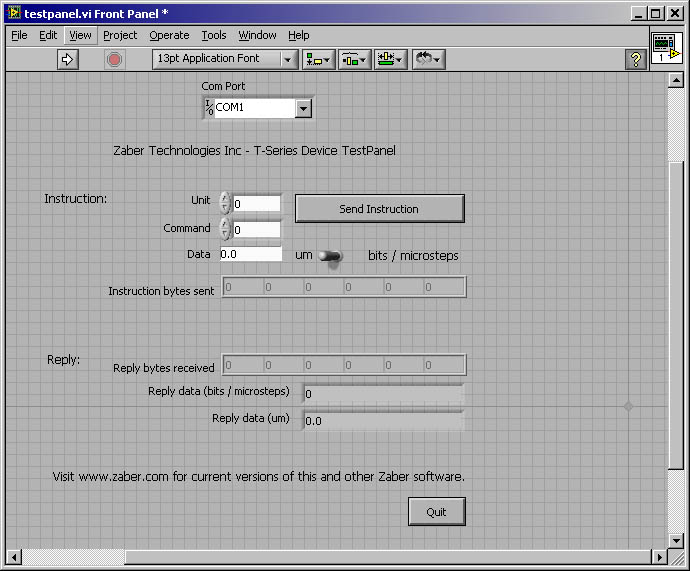Click the 'Com Port' label
Image resolution: width=690 pixels, height=571 pixels.
(x=223, y=86)
